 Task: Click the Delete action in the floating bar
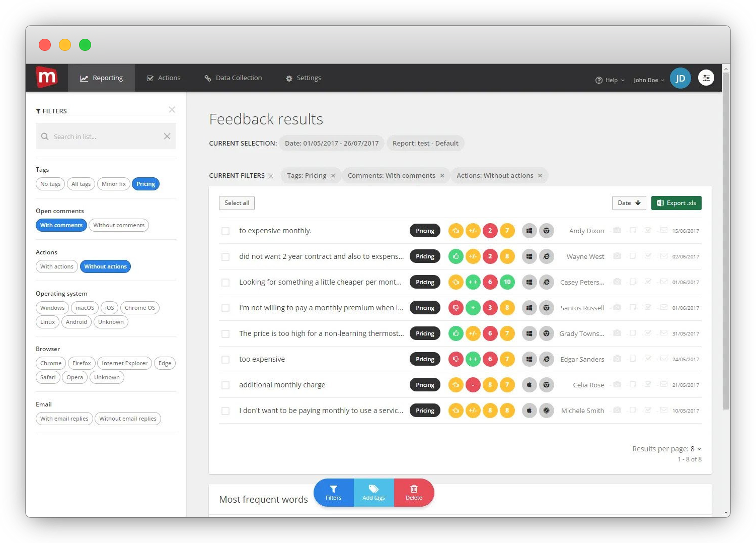[x=414, y=493]
